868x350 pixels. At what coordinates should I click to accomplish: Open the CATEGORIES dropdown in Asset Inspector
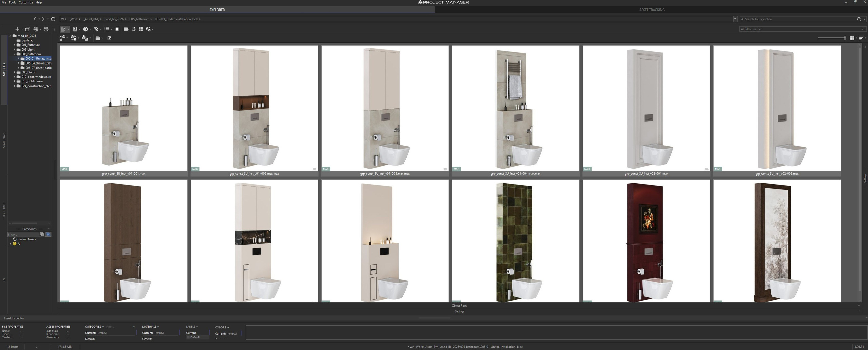pyautogui.click(x=94, y=327)
